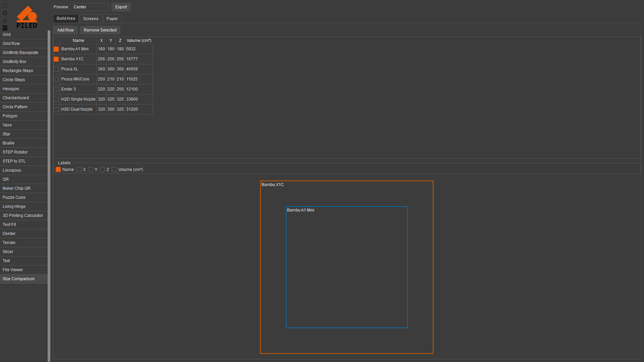Image resolution: width=644 pixels, height=362 pixels.
Task: Click the fullscreen toggle icon
Action: [5, 6]
